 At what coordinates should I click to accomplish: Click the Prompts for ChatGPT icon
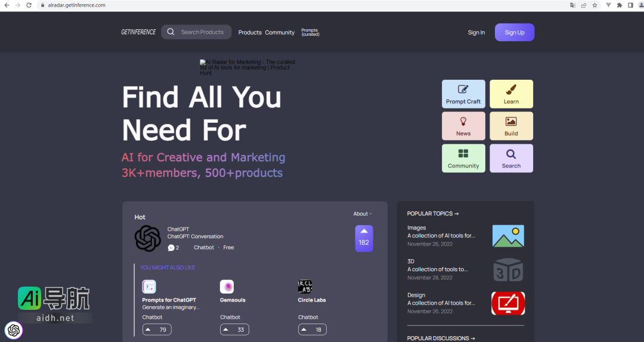pos(149,287)
